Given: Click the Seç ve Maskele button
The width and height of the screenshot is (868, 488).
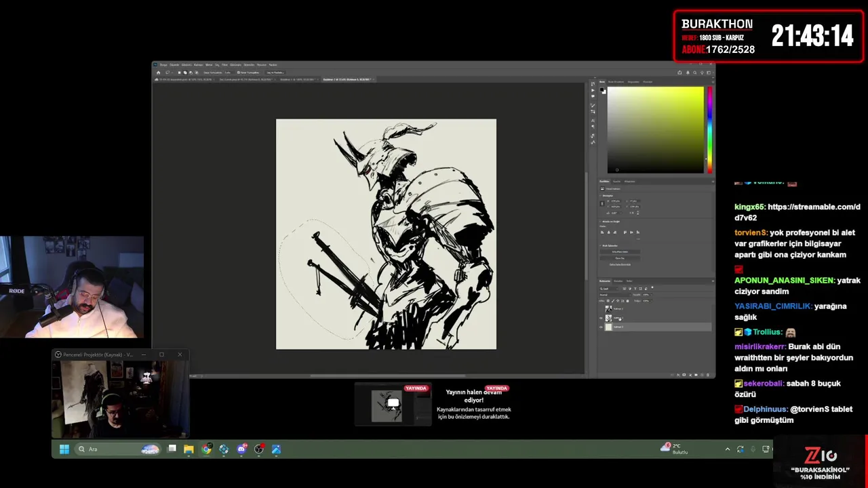Looking at the screenshot, I should (276, 73).
